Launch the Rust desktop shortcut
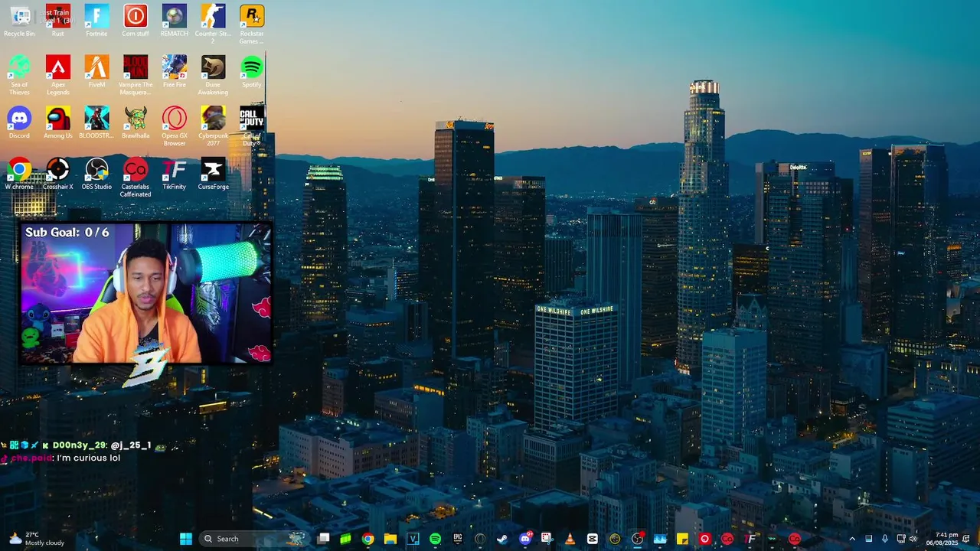980x551 pixels. pos(58,21)
